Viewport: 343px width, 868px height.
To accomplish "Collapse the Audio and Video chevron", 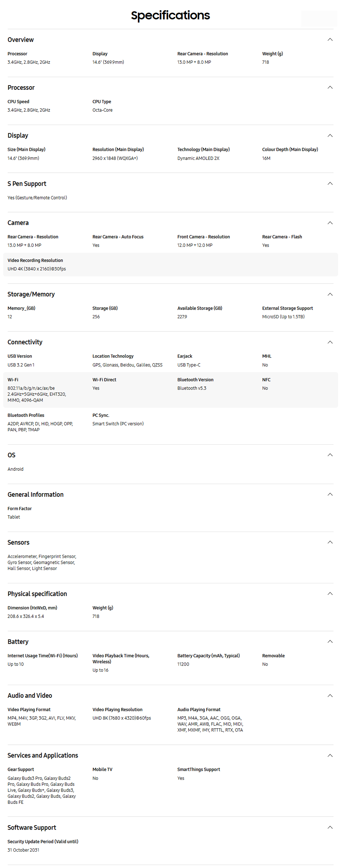I will pyautogui.click(x=330, y=696).
